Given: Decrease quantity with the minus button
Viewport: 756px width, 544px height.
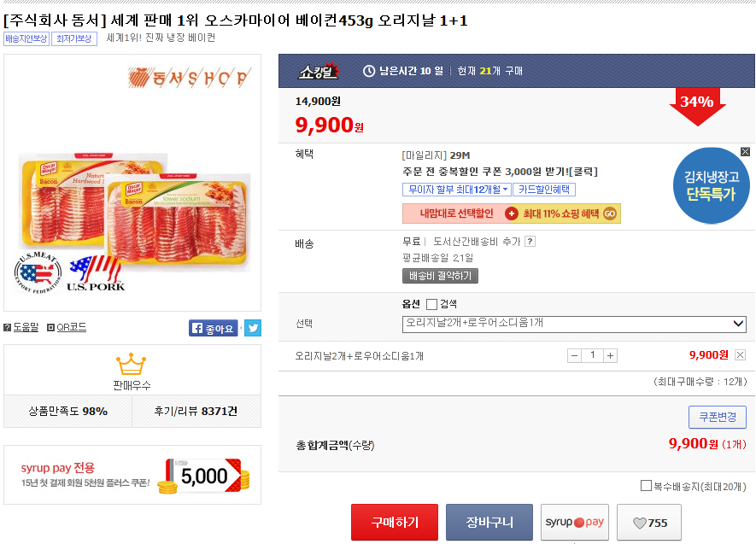Looking at the screenshot, I should [574, 355].
